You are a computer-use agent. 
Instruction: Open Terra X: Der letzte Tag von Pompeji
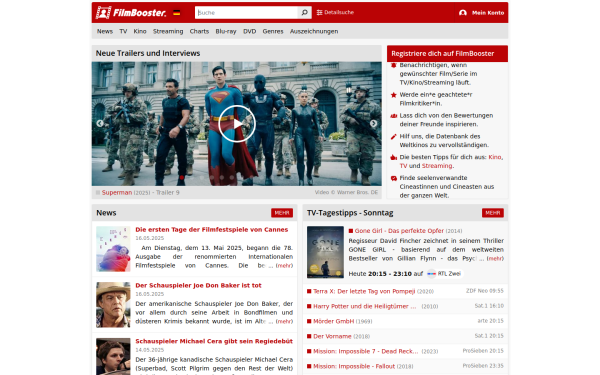(x=364, y=291)
